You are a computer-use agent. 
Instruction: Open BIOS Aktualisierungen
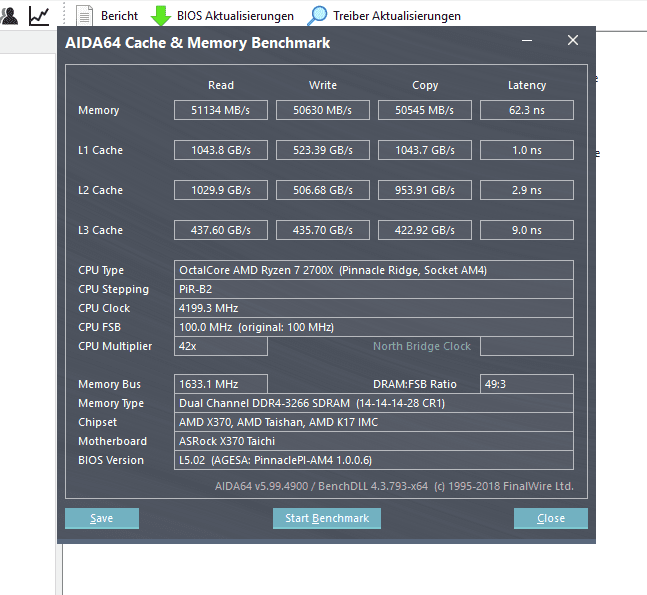(x=235, y=16)
